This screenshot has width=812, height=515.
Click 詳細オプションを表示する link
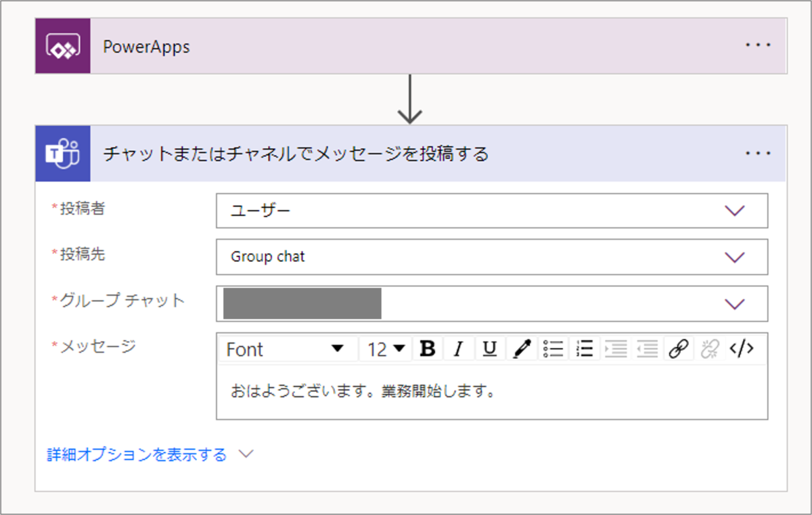137,455
